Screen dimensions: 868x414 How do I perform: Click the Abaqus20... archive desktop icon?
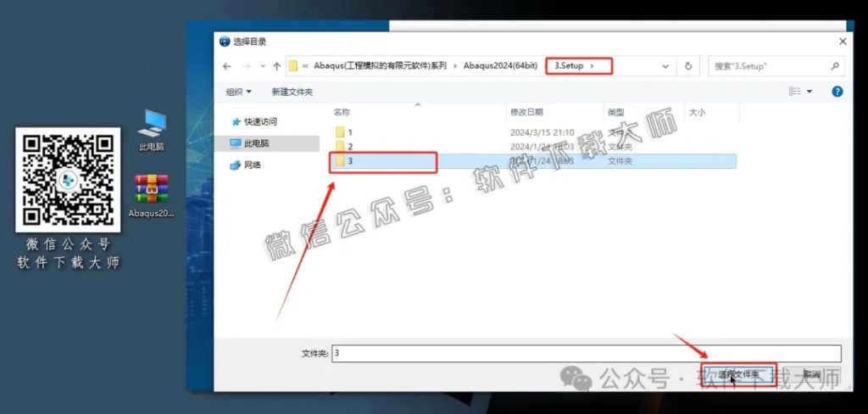coord(152,196)
